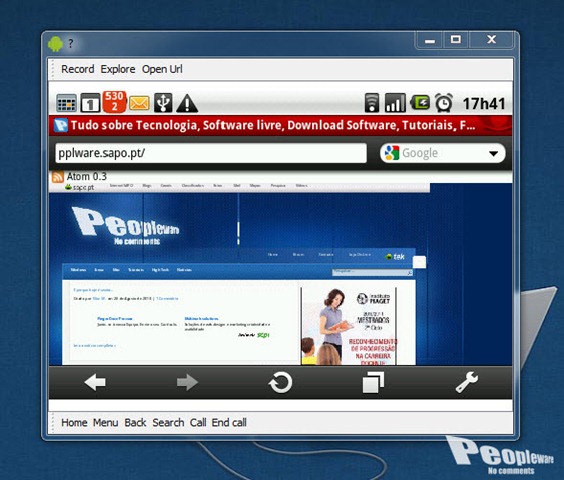
Task: Click the page title "Tudo sobre Tecnologia" text
Action: 273,125
